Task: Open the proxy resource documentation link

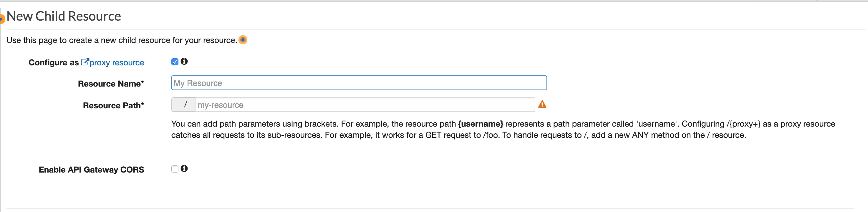Action: (x=116, y=63)
